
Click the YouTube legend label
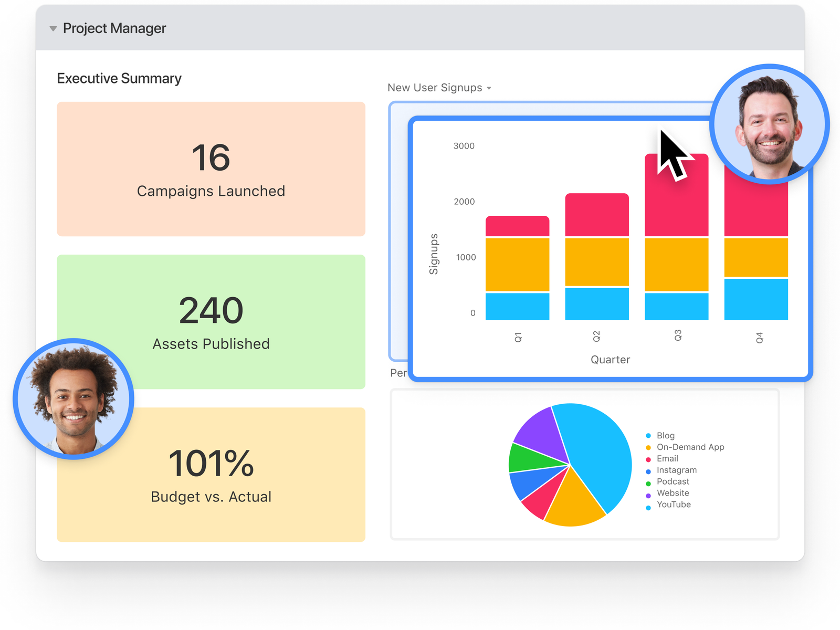pyautogui.click(x=674, y=505)
